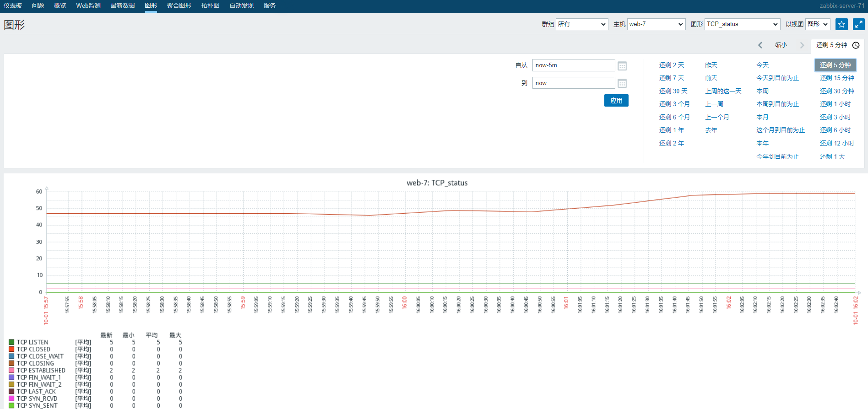Choose 还剩 30 天 time range
The image size is (868, 409).
(x=673, y=91)
